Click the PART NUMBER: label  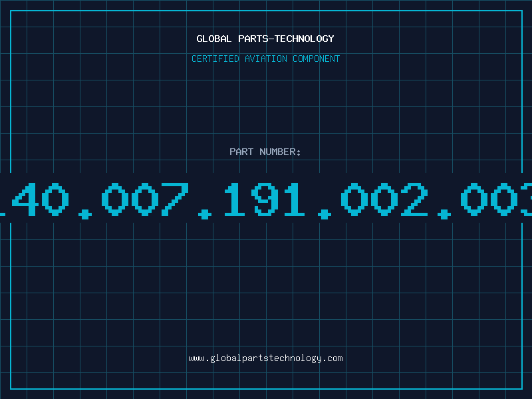(265, 152)
